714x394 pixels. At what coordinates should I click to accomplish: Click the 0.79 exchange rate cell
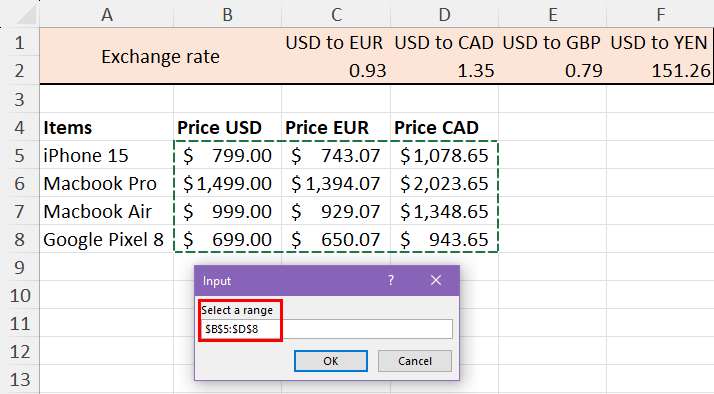pos(552,70)
